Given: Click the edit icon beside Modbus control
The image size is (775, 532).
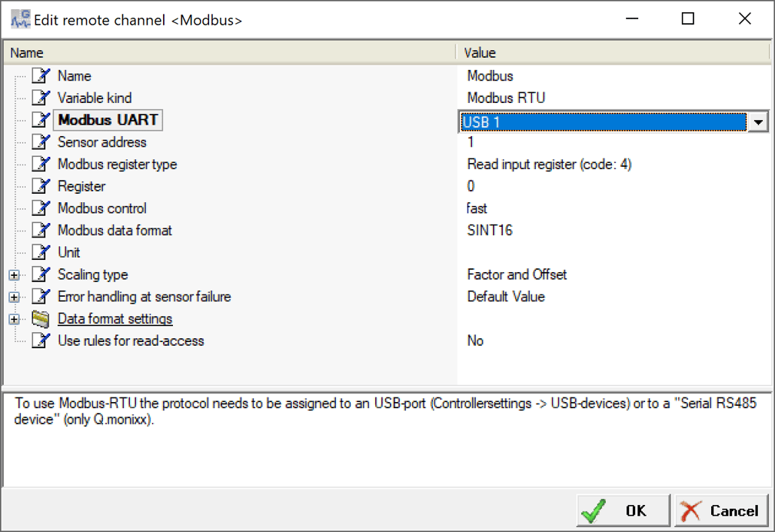Looking at the screenshot, I should (x=42, y=208).
